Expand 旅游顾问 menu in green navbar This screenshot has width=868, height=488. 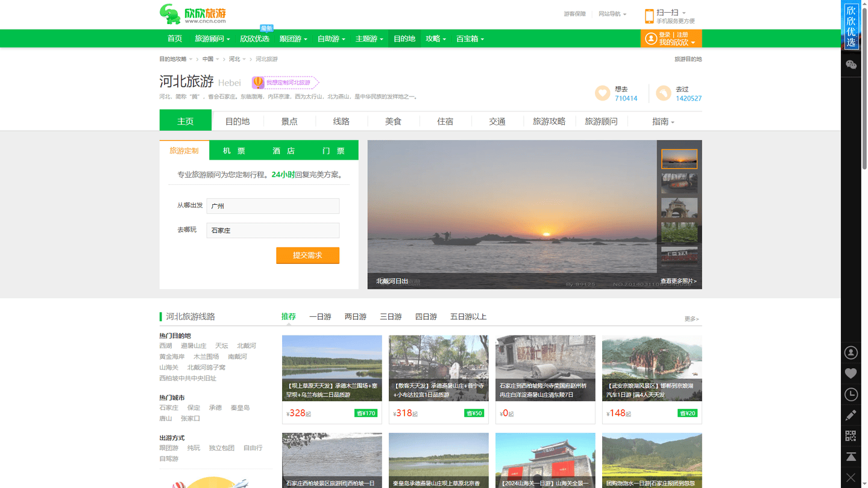click(x=212, y=39)
